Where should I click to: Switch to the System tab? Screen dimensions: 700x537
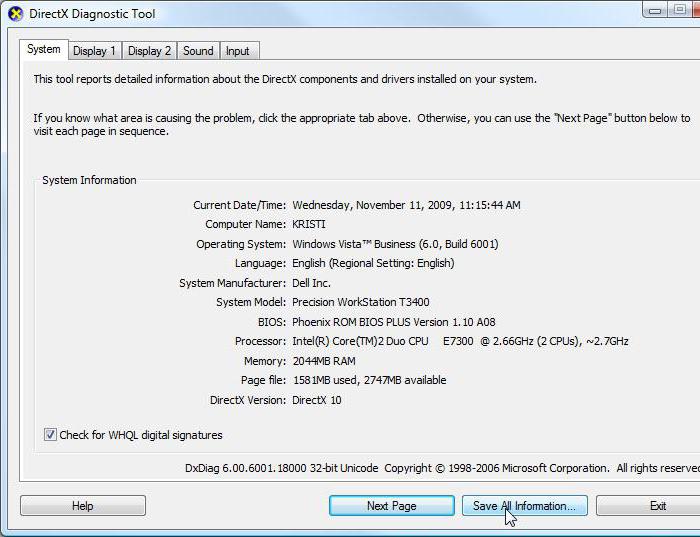(x=44, y=50)
